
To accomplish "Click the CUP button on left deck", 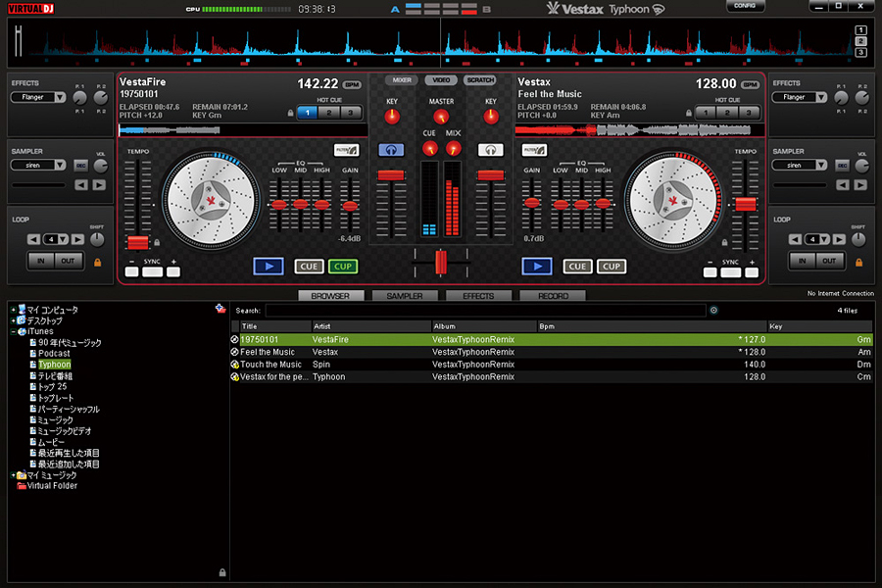I will click(x=343, y=267).
